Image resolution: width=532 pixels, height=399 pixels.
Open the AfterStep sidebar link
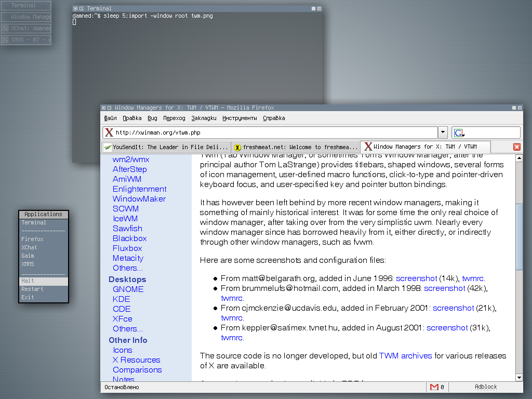pos(129,169)
